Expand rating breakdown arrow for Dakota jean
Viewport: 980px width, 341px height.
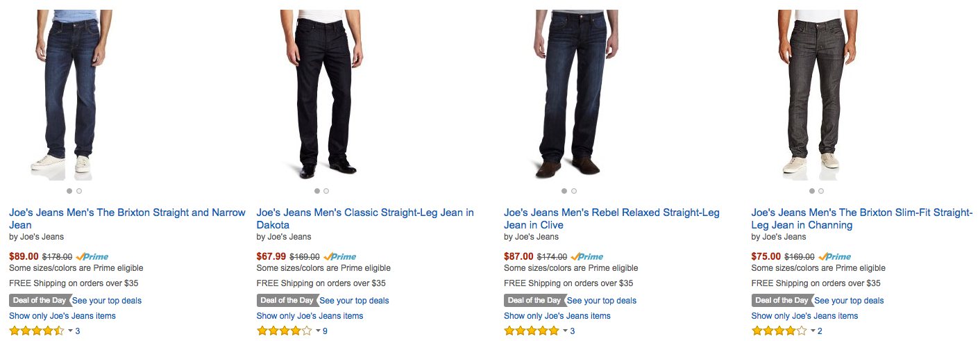[x=317, y=331]
